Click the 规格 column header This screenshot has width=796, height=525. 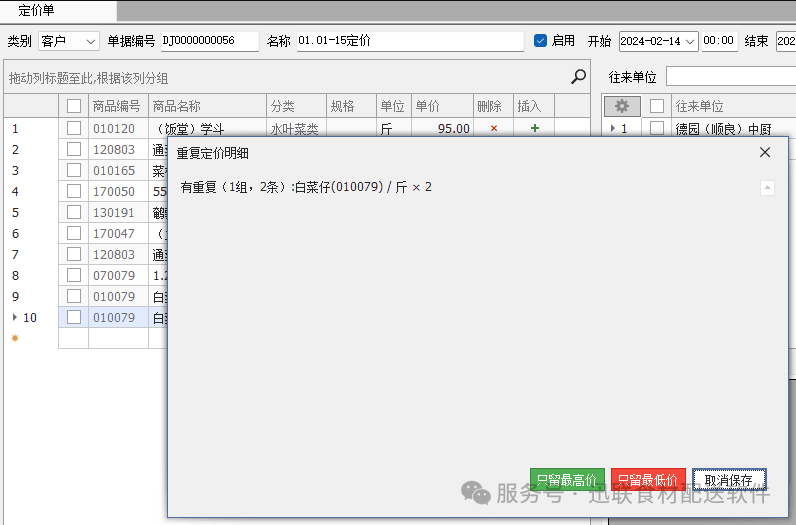tap(351, 106)
